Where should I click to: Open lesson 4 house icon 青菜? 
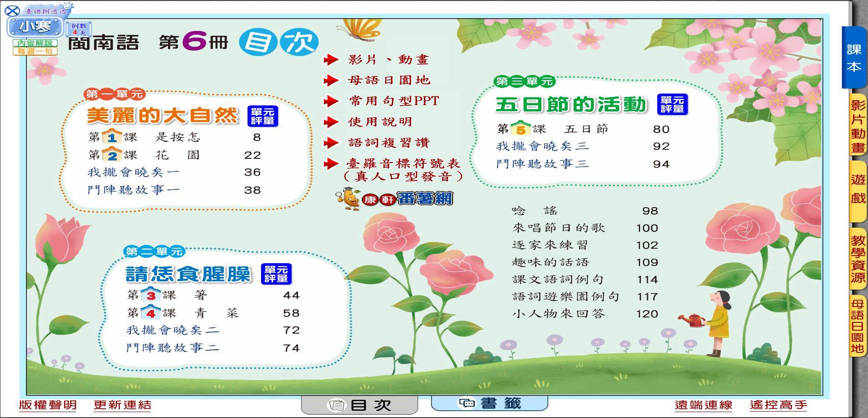pyautogui.click(x=150, y=312)
